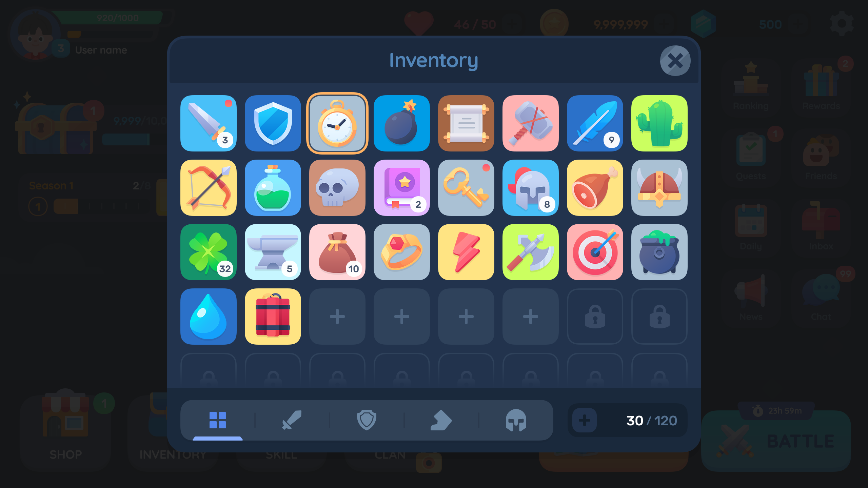
Task: Select the ruby ring item
Action: pyautogui.click(x=401, y=252)
